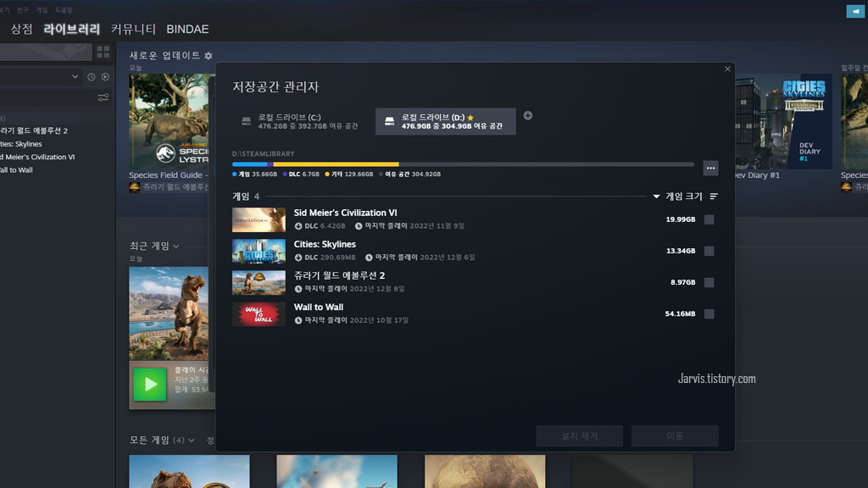
Task: Select Sid Meier's Civilization VI in sidebar
Action: pyautogui.click(x=37, y=157)
